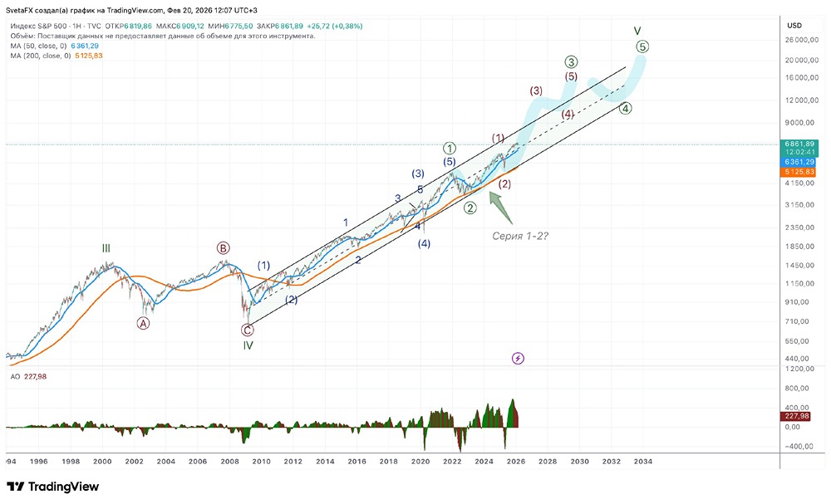The width and height of the screenshot is (831, 504).
Task: Click the USD currency label on the price axis
Action: coord(794,26)
